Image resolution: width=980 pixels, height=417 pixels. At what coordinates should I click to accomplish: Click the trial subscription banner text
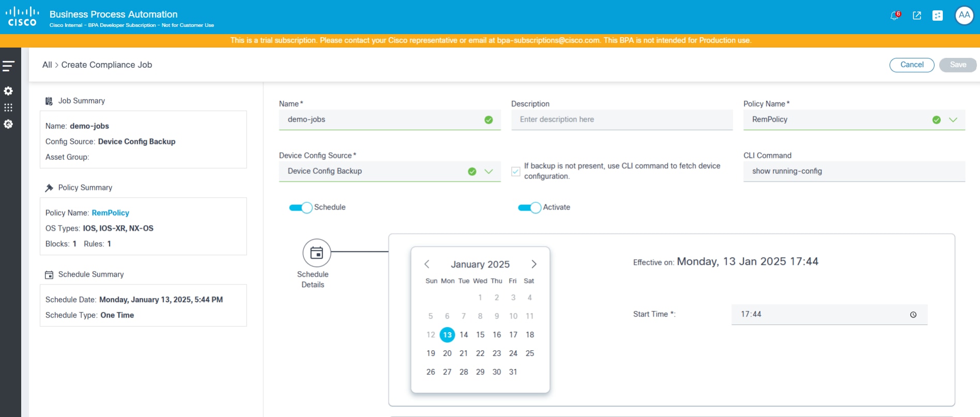pos(491,40)
